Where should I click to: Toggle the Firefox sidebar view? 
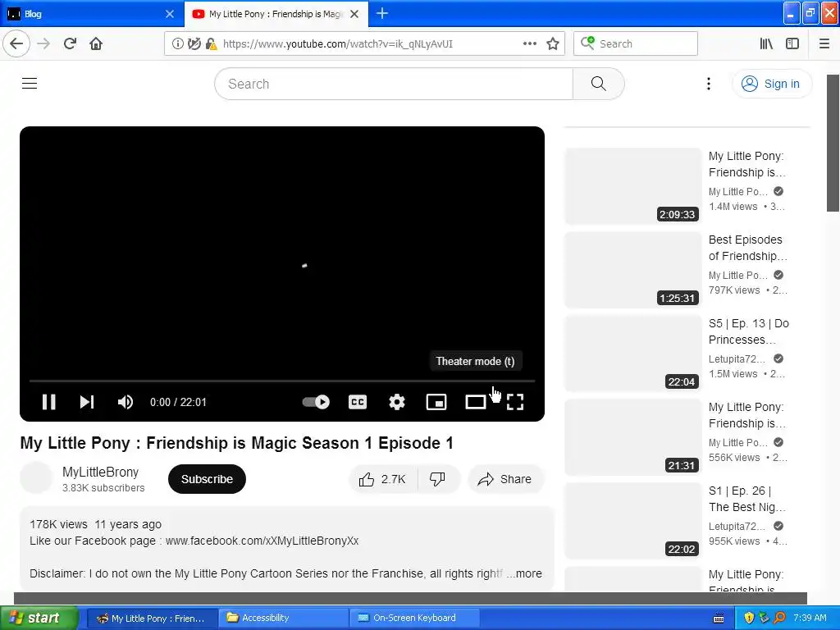(792, 44)
